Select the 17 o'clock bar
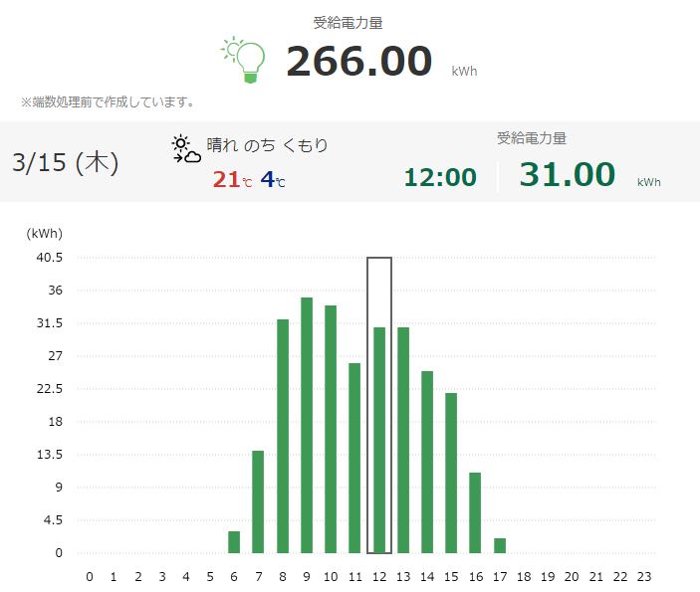This screenshot has width=700, height=592. [x=500, y=545]
